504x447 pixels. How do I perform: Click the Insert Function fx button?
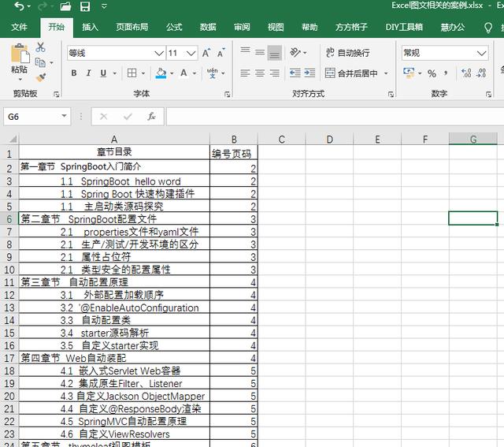click(x=152, y=117)
